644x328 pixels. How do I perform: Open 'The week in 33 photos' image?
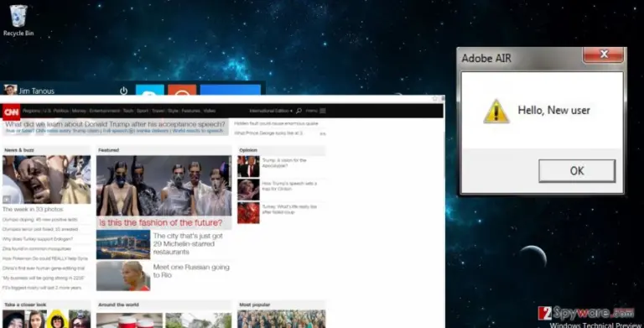tap(46, 180)
